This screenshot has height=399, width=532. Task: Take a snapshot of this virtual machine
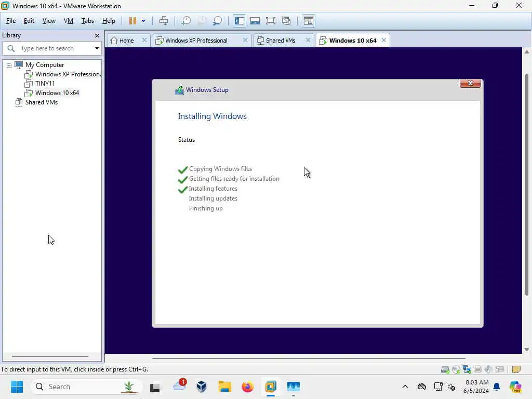click(186, 21)
